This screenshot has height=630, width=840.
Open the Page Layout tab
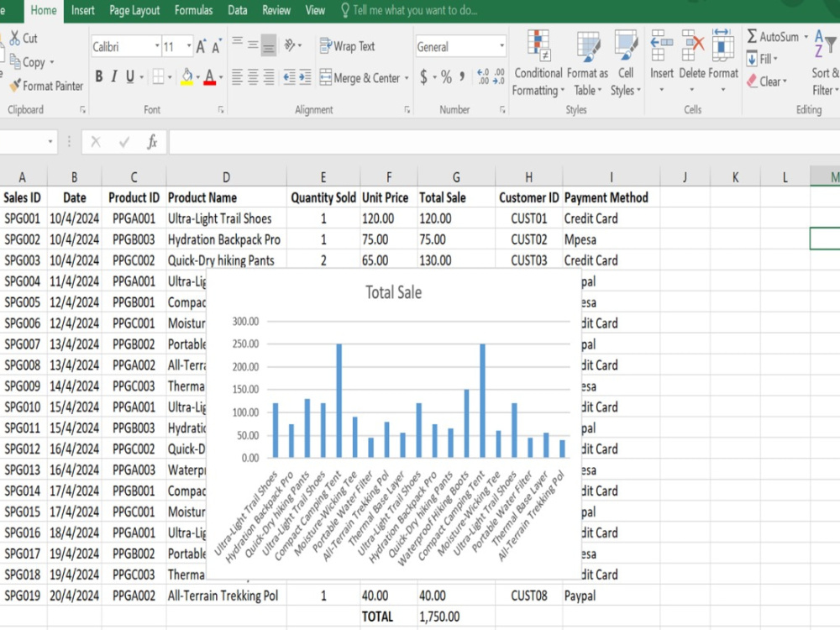pos(134,10)
